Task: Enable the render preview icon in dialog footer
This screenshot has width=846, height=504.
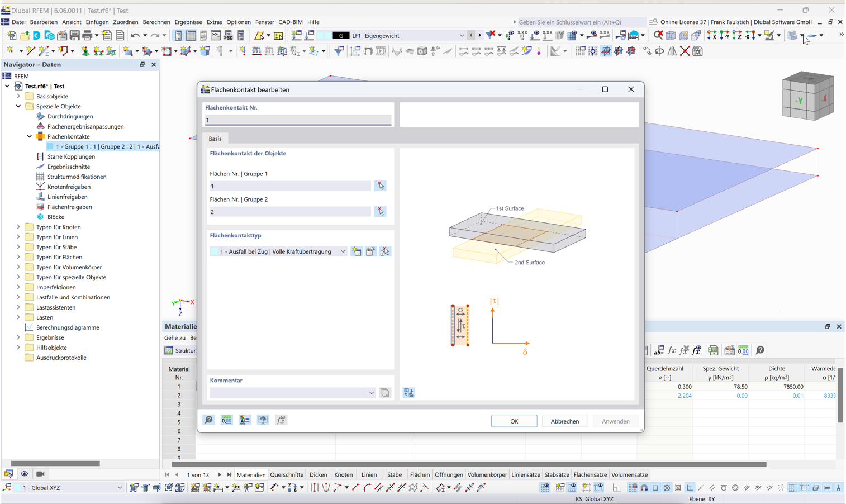Action: pos(263,420)
